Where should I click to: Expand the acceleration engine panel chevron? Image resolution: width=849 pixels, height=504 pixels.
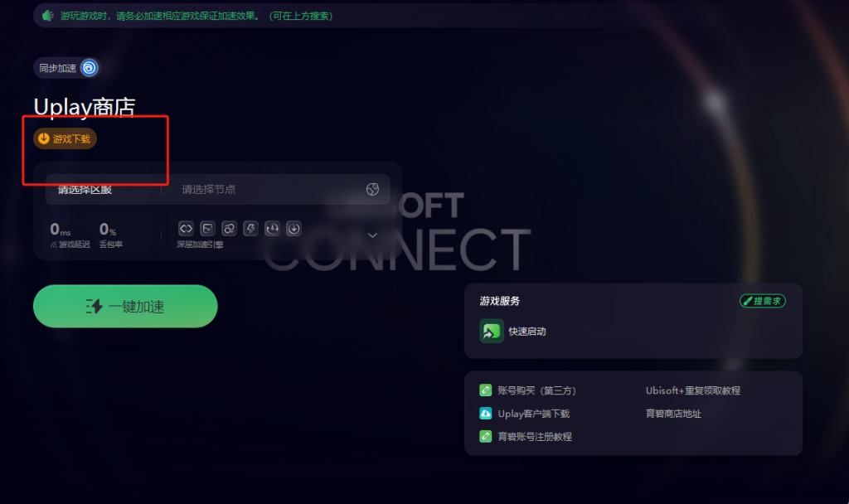(x=372, y=235)
